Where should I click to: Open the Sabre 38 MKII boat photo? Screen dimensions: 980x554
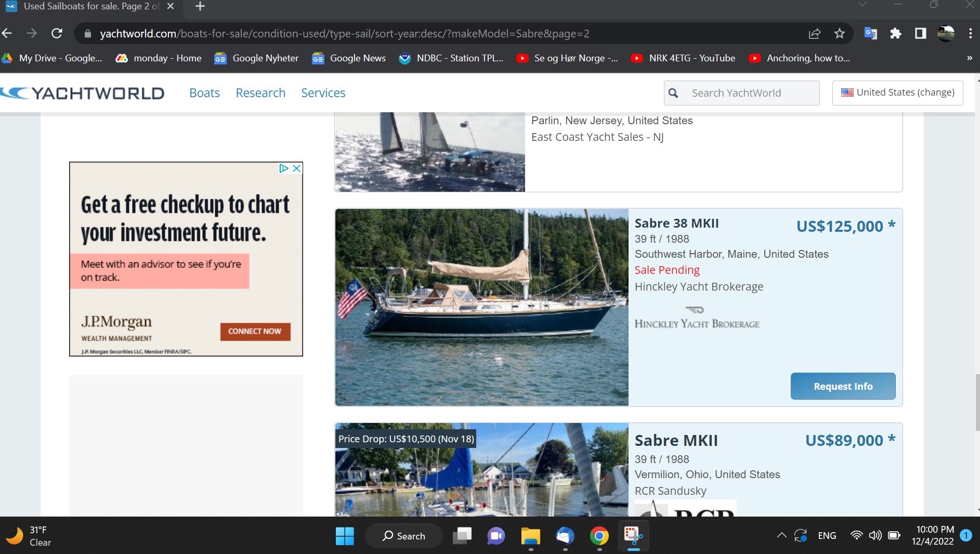[481, 307]
